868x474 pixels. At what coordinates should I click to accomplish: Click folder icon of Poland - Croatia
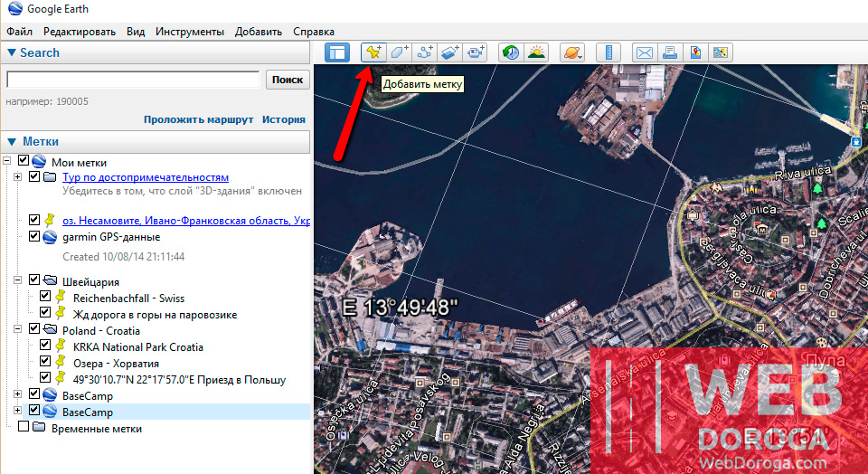[50, 329]
